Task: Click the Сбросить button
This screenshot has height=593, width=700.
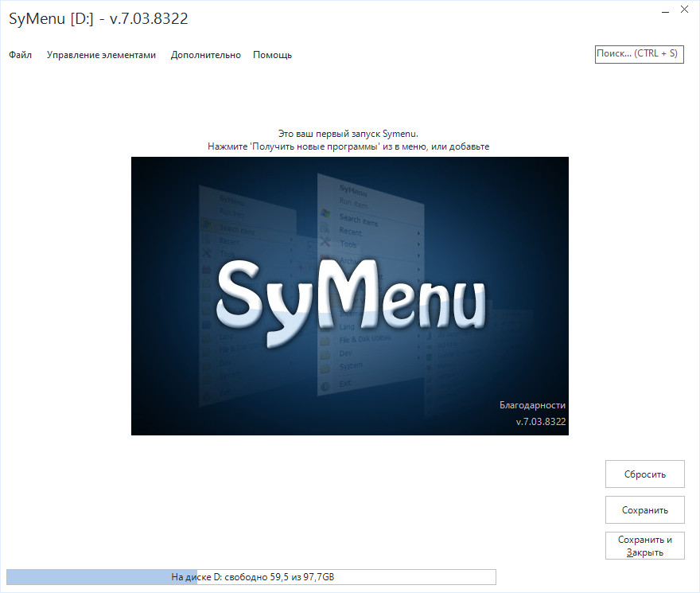Action: point(644,474)
